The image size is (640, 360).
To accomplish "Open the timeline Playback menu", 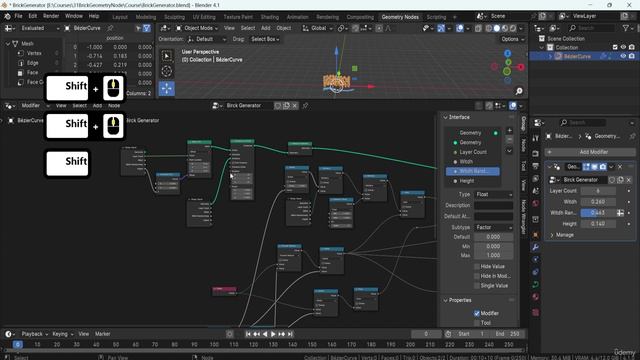I will [34, 334].
